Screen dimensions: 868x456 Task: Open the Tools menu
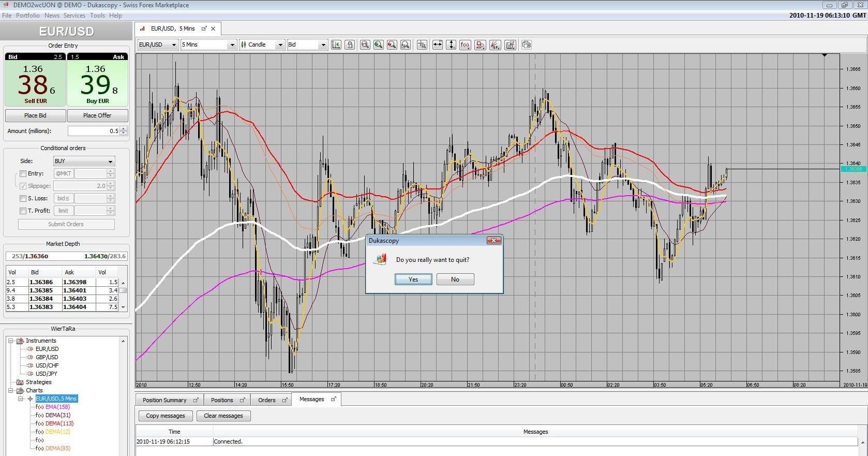click(98, 16)
